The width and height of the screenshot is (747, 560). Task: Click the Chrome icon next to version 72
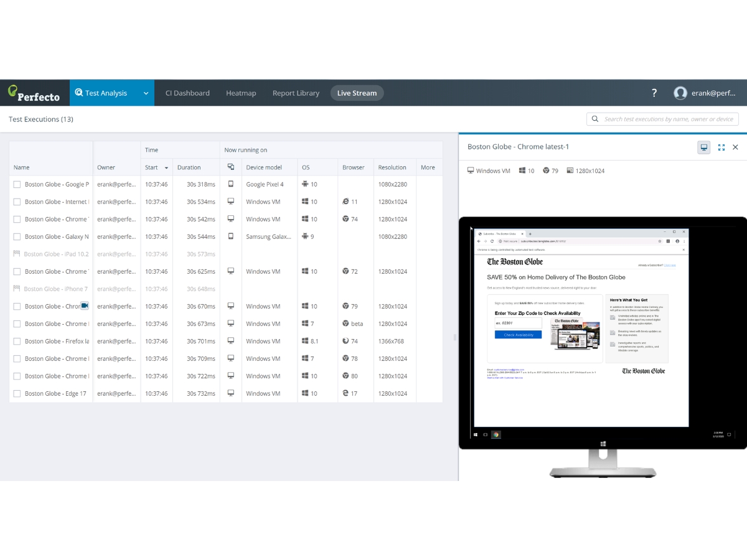coord(345,271)
